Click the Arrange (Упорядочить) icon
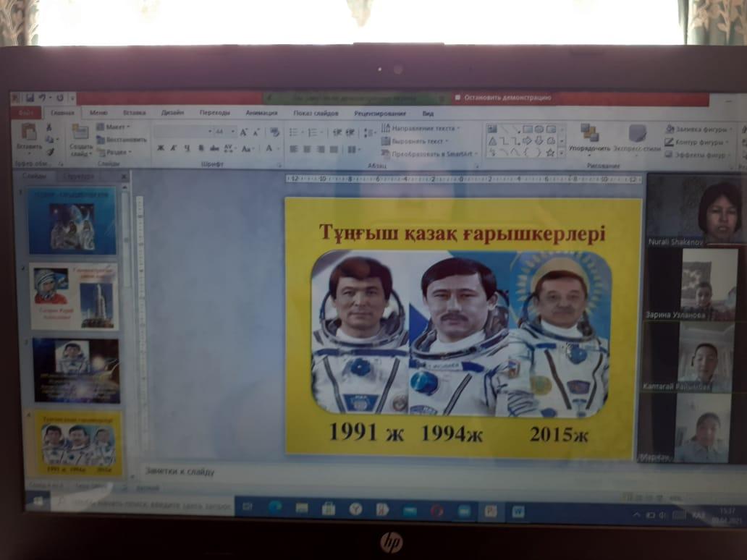 point(589,135)
